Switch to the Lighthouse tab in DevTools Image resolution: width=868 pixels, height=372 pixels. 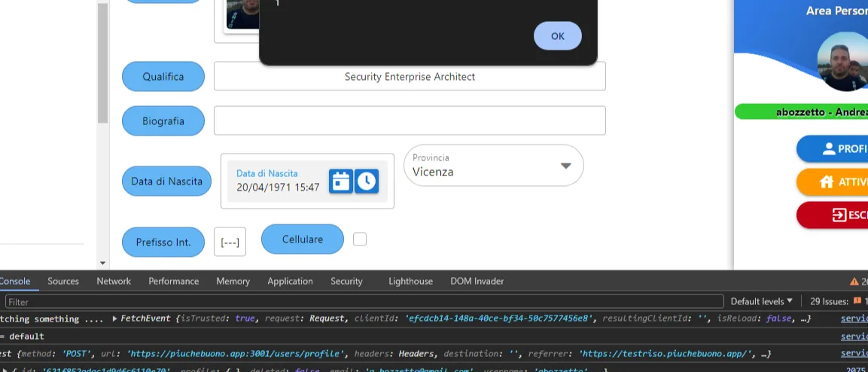(411, 281)
